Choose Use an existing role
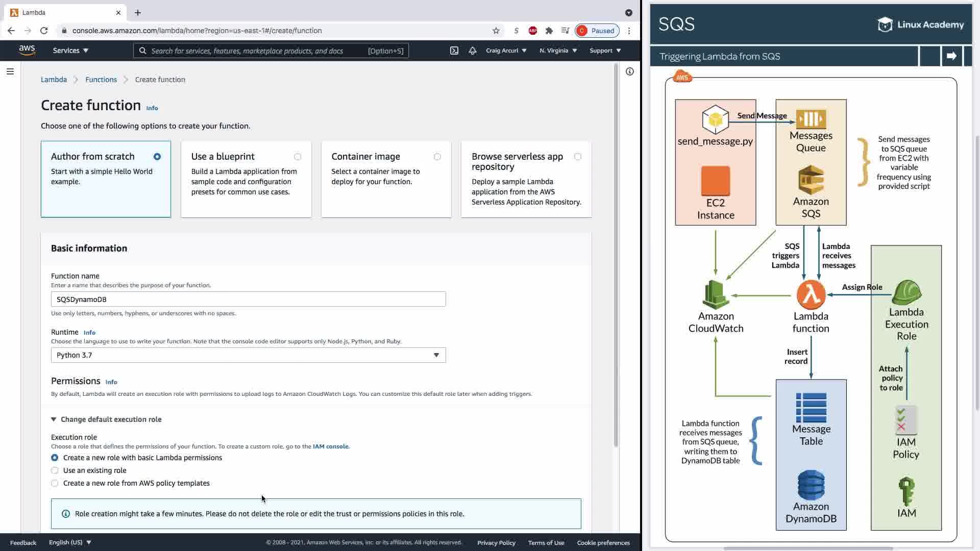The image size is (980, 551). pos(55,470)
